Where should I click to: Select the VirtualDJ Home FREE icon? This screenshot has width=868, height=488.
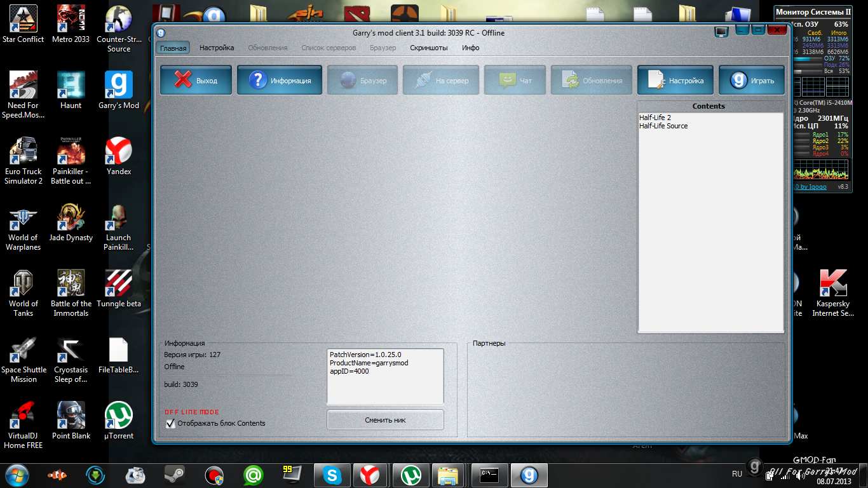[x=24, y=426]
